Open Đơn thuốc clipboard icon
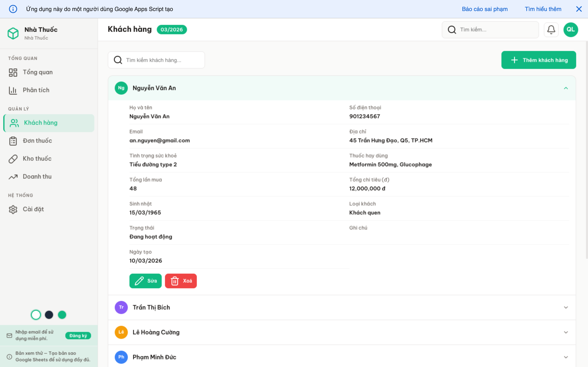588x367 pixels. [13, 141]
